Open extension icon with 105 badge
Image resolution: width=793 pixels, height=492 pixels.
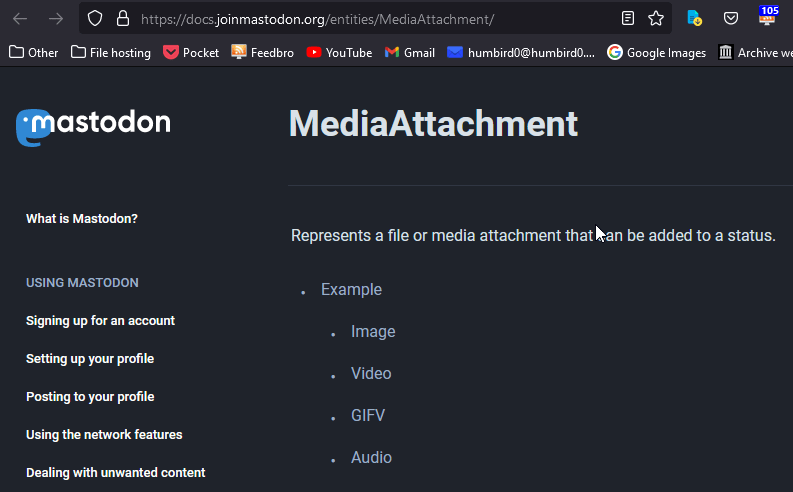pos(768,17)
